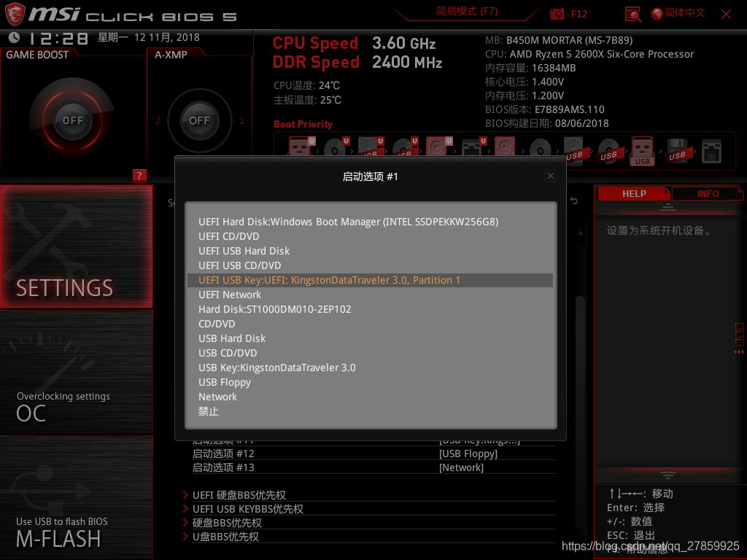Click the red triple-arrow collapse marker at right edge
This screenshot has height=560, width=747.
[738, 352]
